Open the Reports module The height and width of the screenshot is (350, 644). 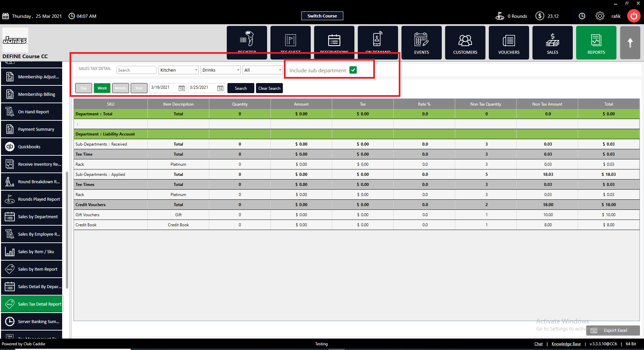pos(596,43)
